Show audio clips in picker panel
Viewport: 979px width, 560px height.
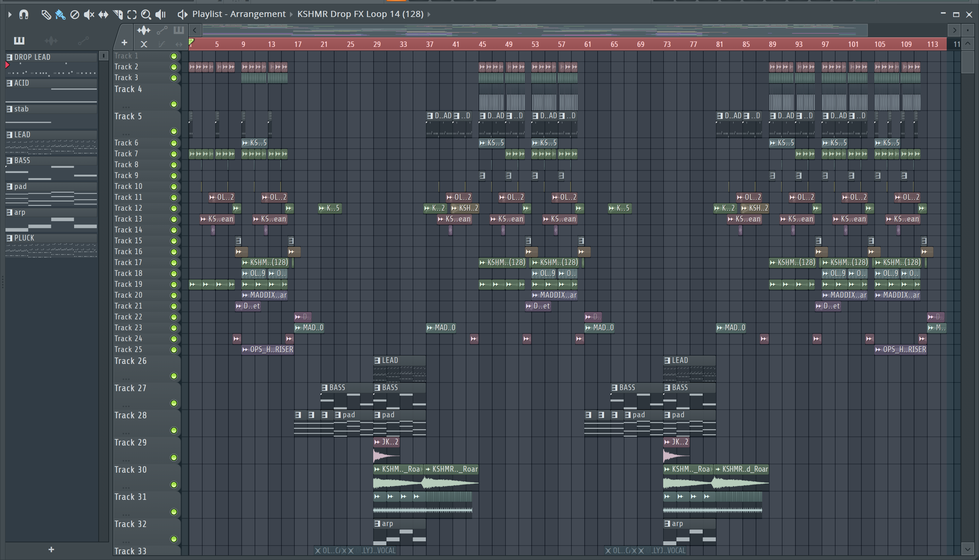point(51,40)
